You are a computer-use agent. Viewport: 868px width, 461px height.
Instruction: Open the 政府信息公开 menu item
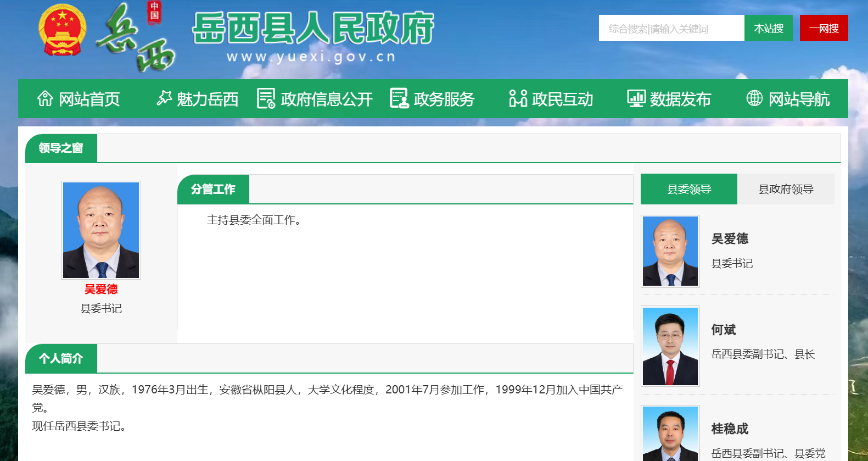point(327,99)
